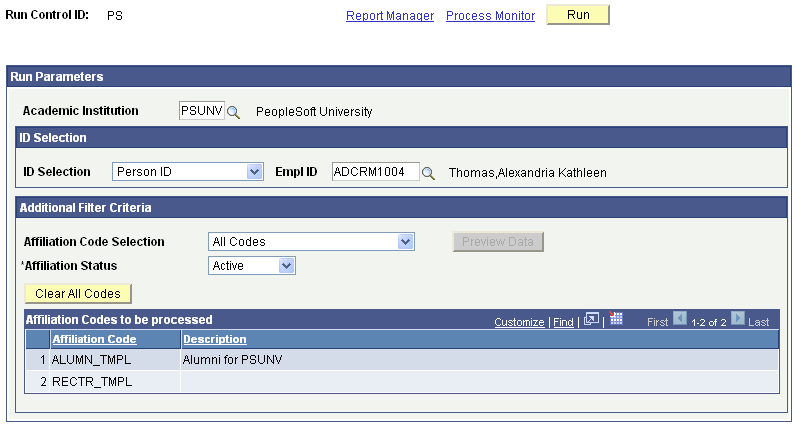Click the PeopleSoft University text

[314, 112]
